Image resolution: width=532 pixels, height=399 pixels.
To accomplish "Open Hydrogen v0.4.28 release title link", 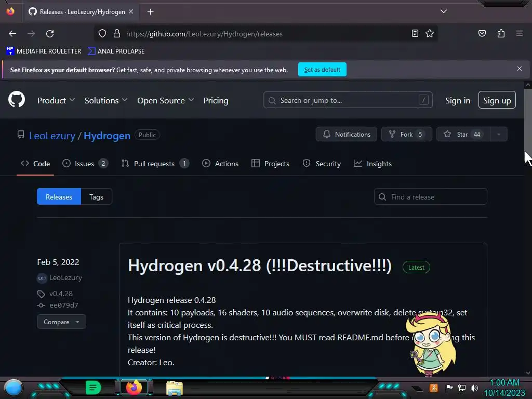I will (x=260, y=265).
